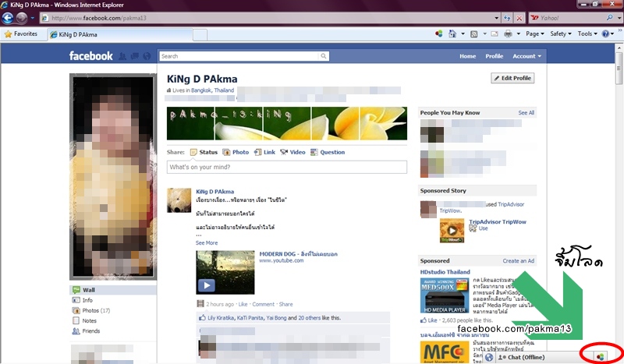Image resolution: width=624 pixels, height=364 pixels.
Task: Open the Favorites star button
Action: 21,34
